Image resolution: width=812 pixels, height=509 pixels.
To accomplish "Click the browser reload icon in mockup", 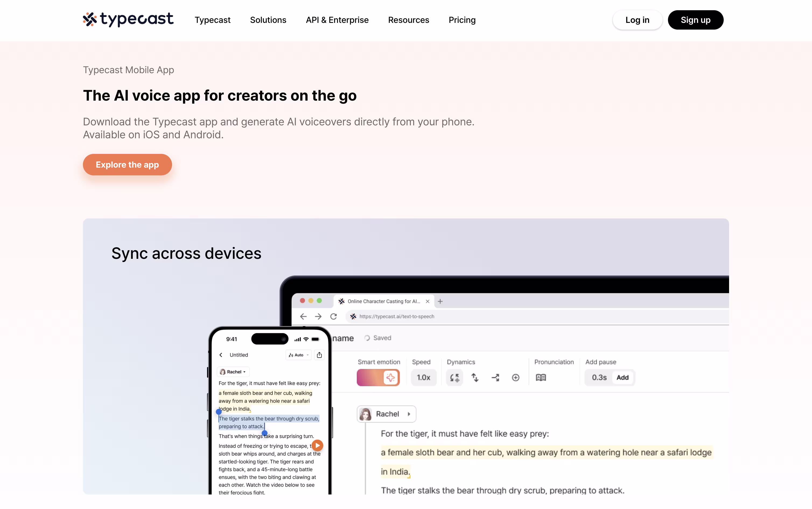I will [x=333, y=316].
